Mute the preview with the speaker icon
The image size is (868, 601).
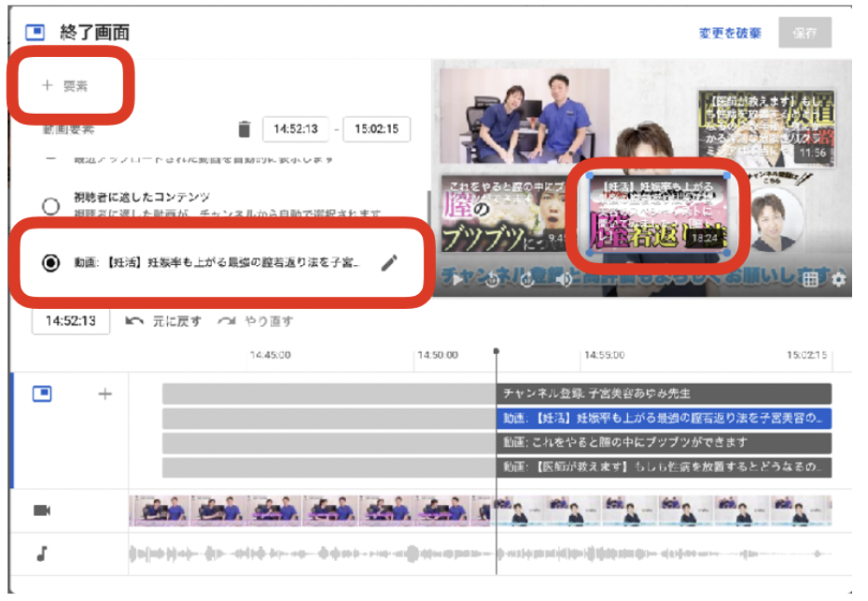[566, 280]
